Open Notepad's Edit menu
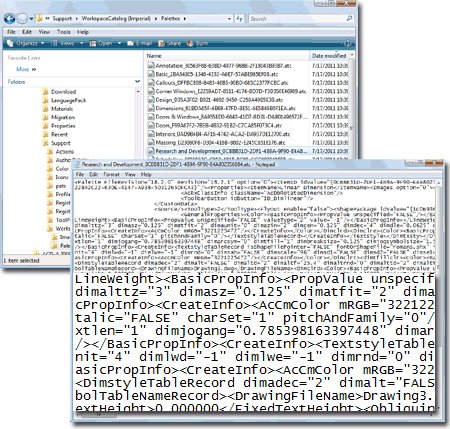450x429 pixels. coord(94,174)
